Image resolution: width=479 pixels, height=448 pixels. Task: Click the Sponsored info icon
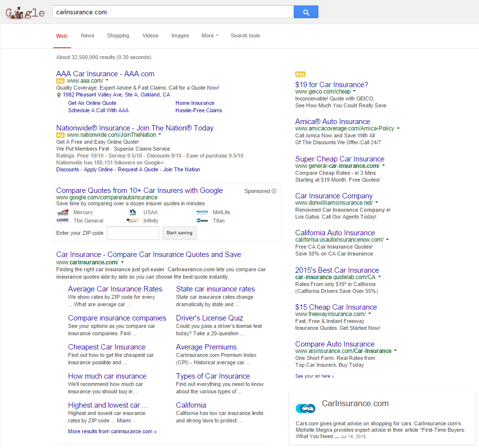tap(274, 191)
